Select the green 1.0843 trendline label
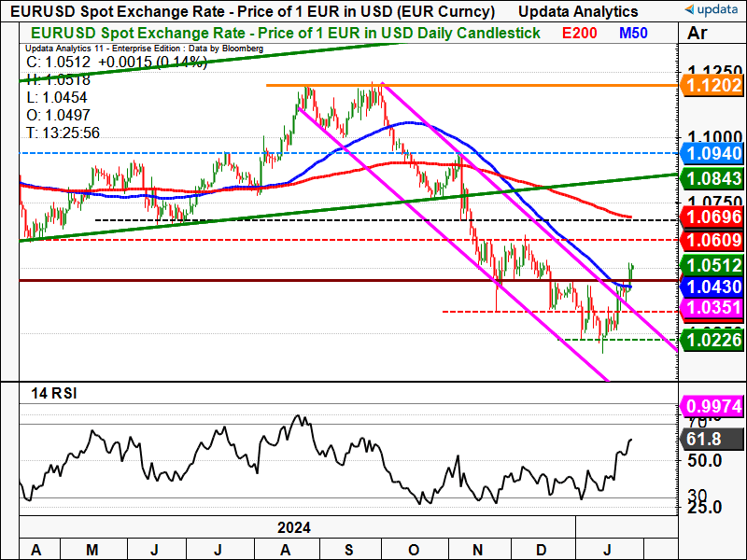 712,178
